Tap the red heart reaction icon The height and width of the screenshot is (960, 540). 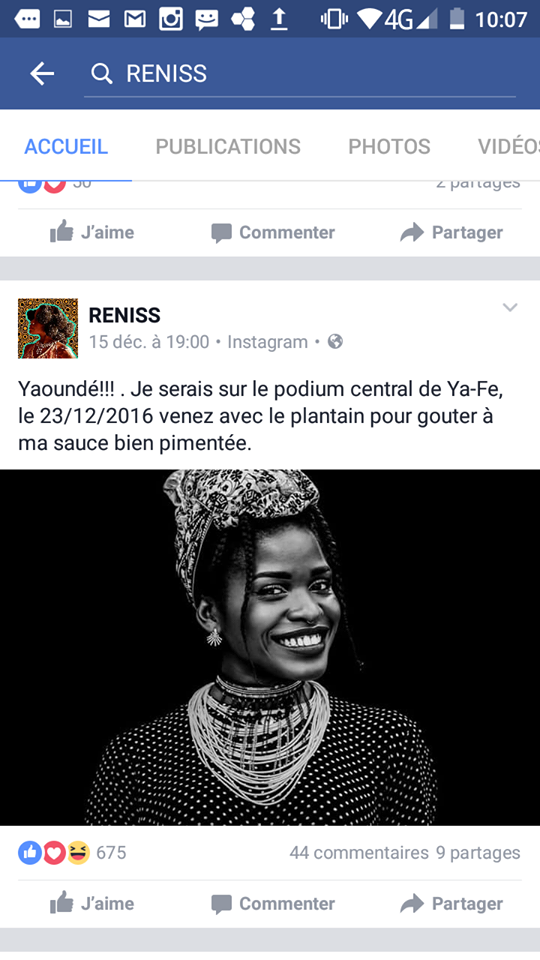coord(54,852)
